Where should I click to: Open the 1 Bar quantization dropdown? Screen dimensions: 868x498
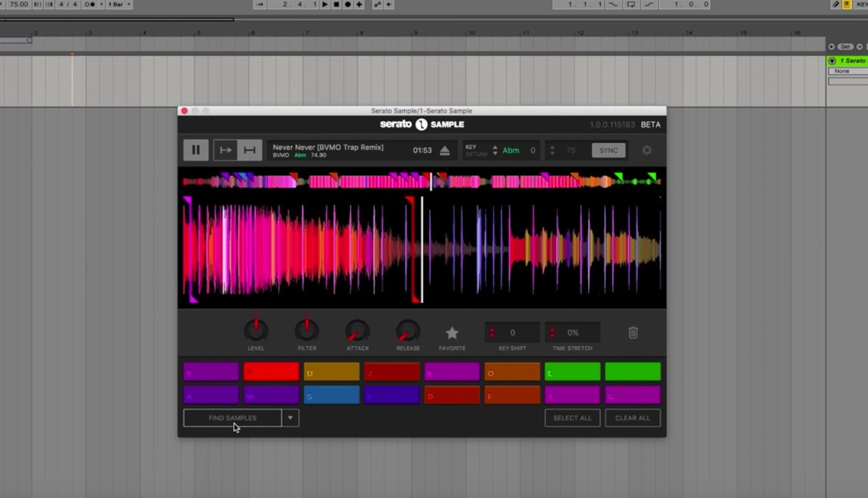pyautogui.click(x=117, y=5)
